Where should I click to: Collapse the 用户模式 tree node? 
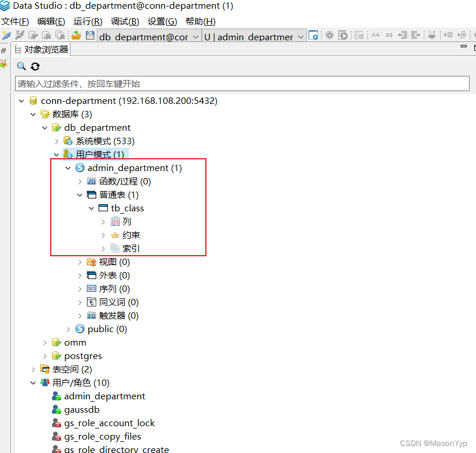(56, 154)
